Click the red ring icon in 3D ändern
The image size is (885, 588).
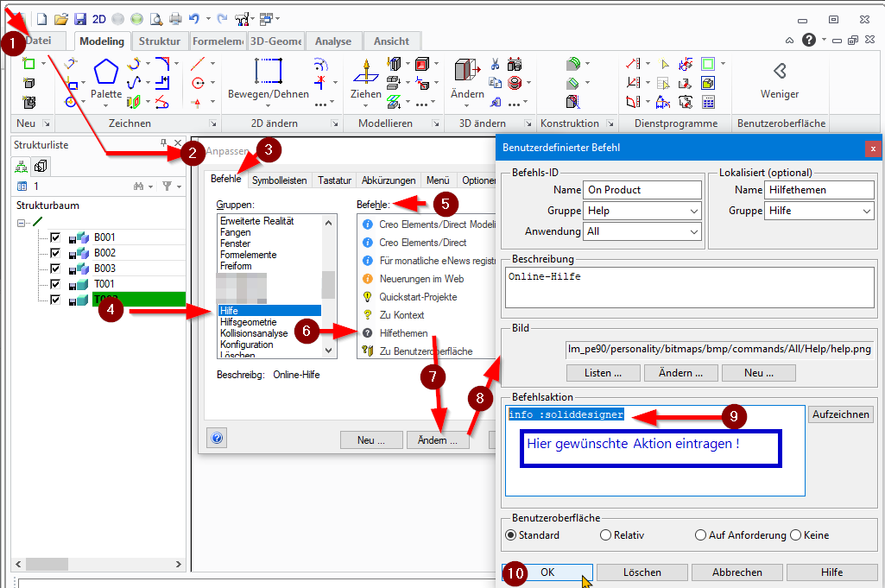(515, 83)
